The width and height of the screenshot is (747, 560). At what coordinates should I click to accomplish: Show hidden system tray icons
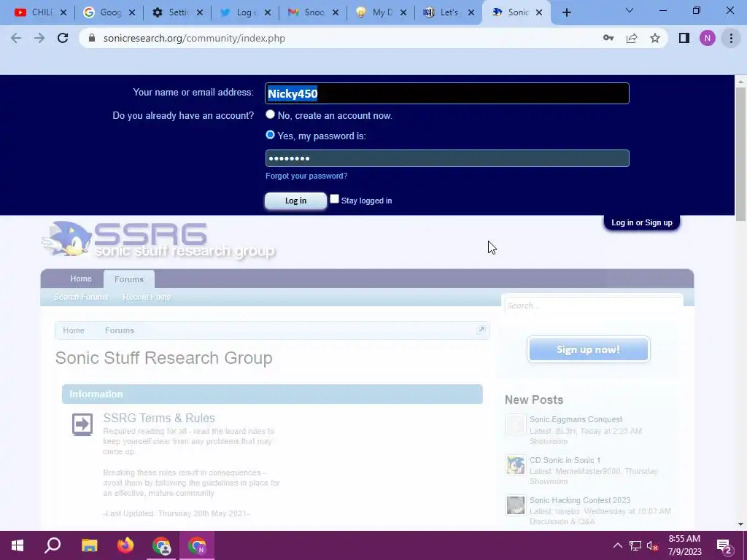pyautogui.click(x=617, y=545)
